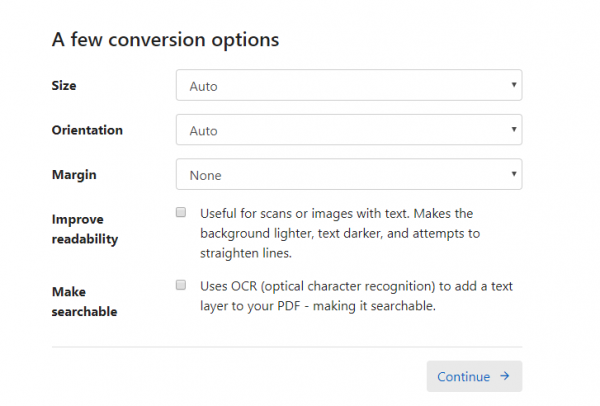Click the Size field label

point(64,85)
